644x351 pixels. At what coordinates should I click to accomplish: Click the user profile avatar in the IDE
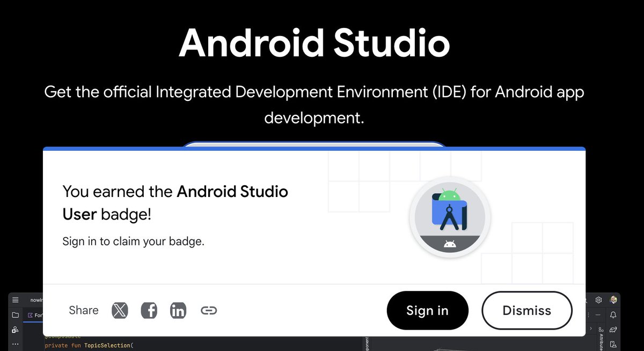[613, 299]
